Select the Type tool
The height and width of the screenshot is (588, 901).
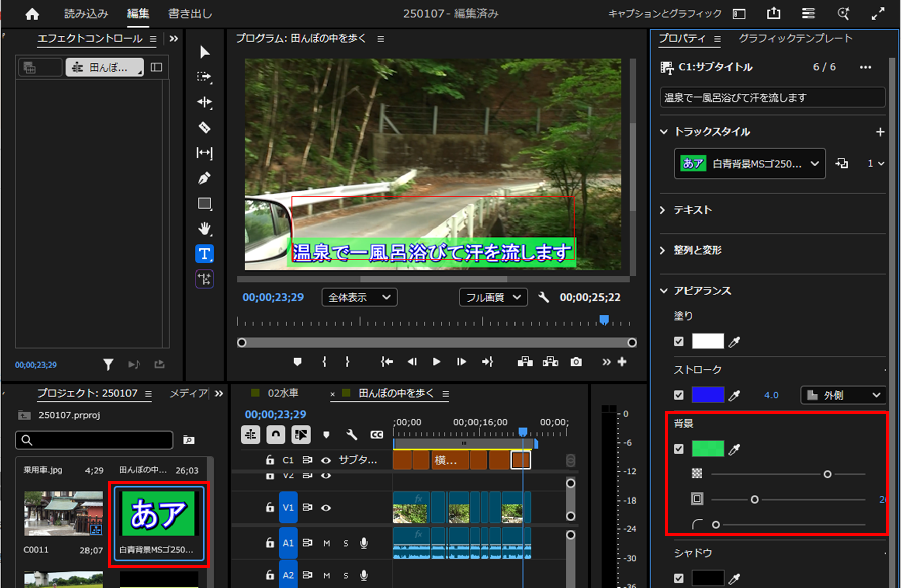tap(204, 254)
